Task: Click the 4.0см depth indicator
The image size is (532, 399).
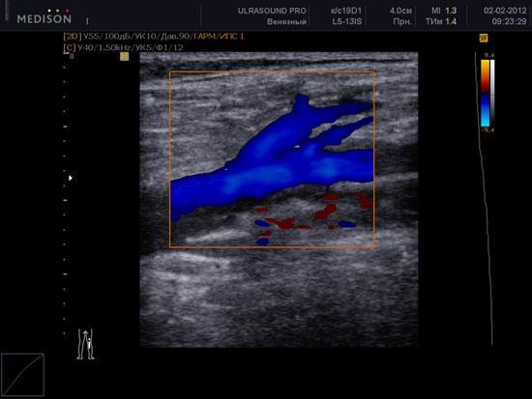Action: point(400,11)
